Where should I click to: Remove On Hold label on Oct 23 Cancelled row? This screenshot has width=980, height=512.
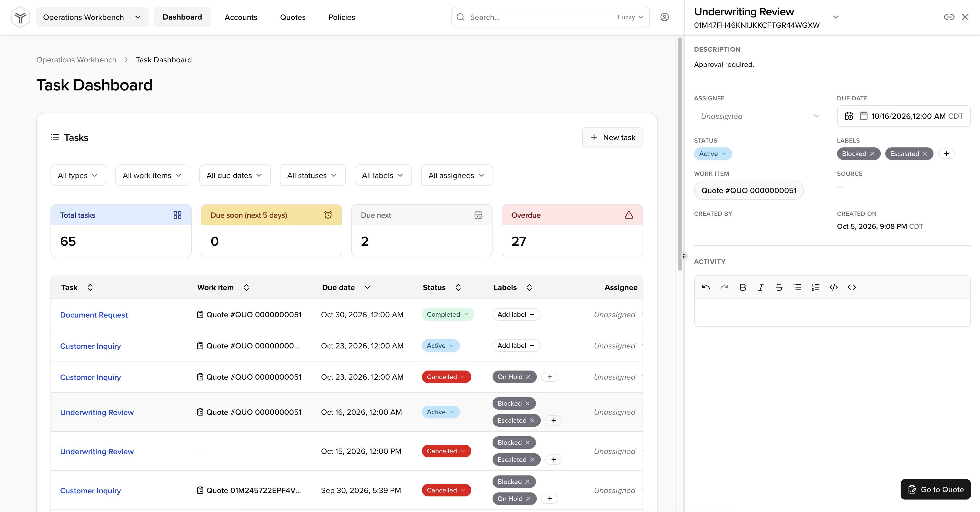529,377
